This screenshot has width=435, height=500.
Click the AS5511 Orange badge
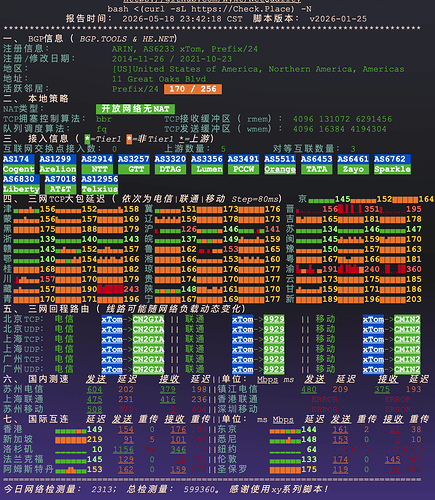pyautogui.click(x=280, y=164)
